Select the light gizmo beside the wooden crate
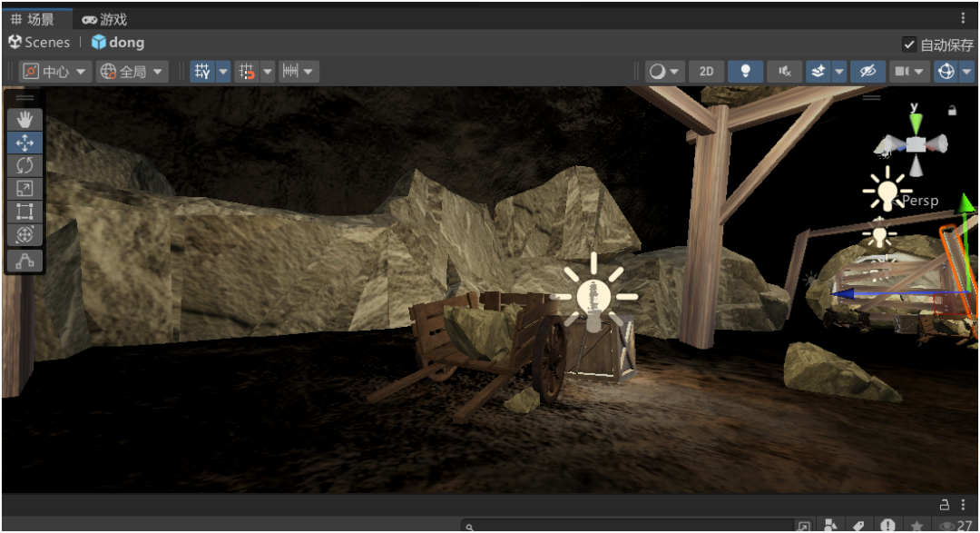The image size is (980, 533). [x=593, y=293]
